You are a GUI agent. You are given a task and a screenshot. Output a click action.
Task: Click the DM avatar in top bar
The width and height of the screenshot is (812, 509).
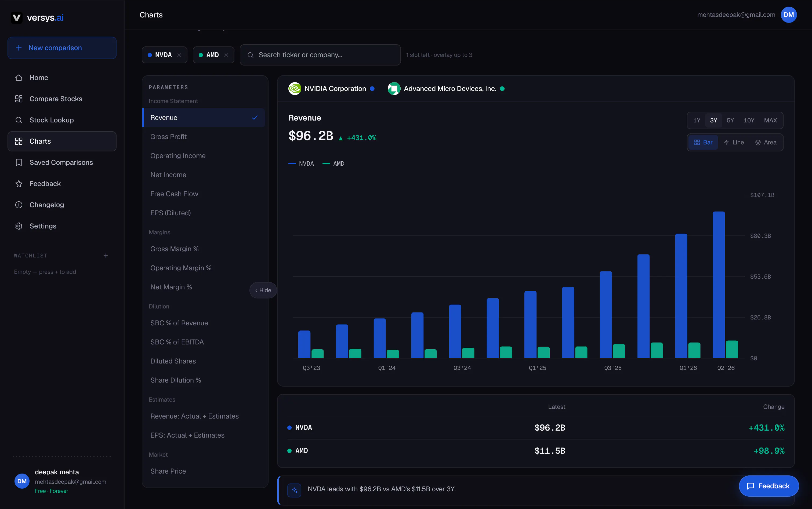point(788,15)
